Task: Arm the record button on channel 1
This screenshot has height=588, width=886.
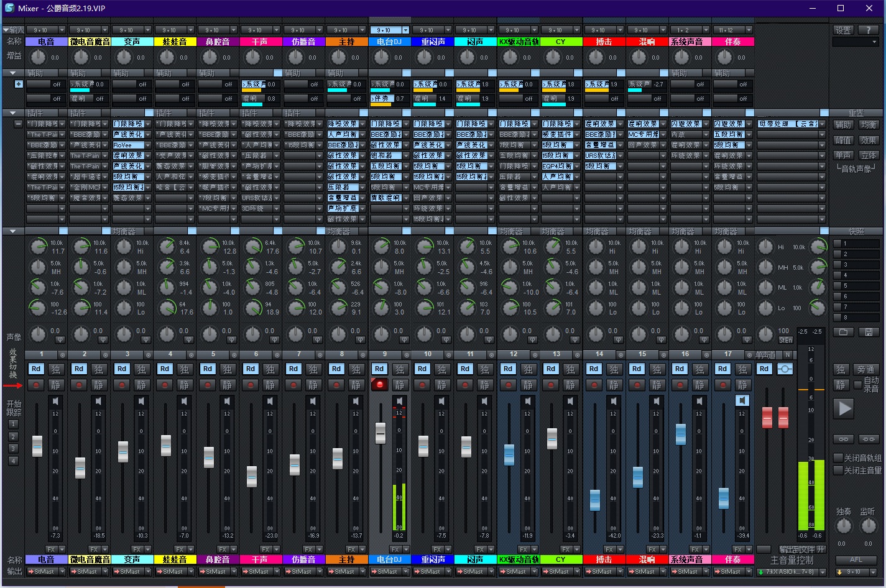Action: [x=36, y=385]
